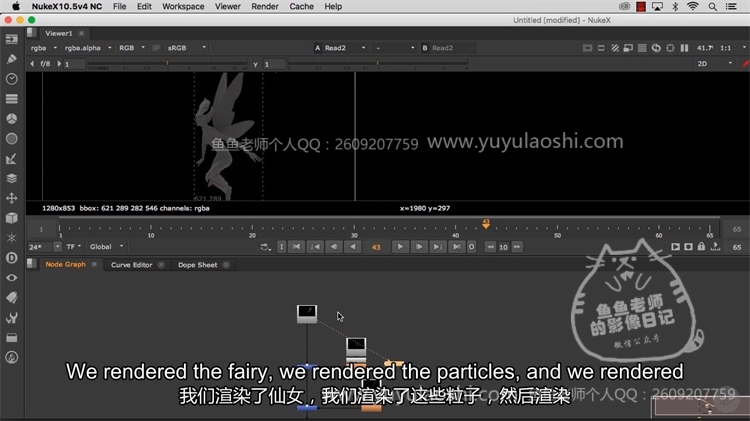Open the MetaData nodes toolbar menu

coord(11,298)
